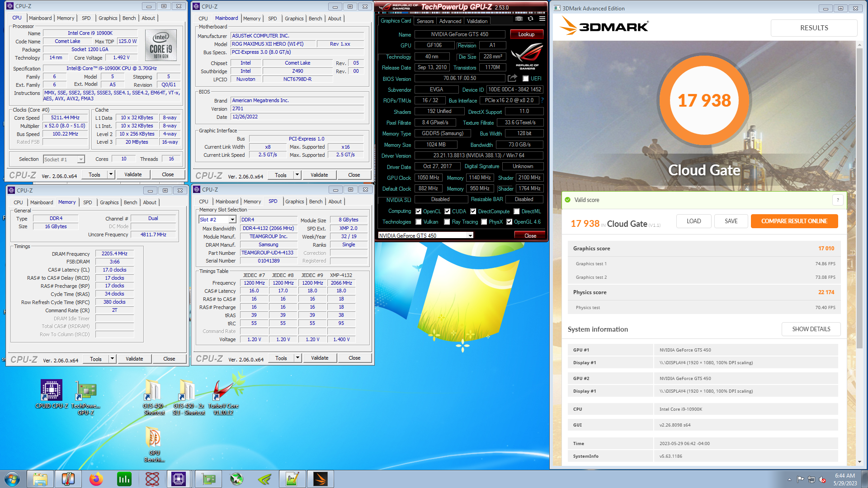Switch to CPU-Z via the taskbar icon

(179, 479)
